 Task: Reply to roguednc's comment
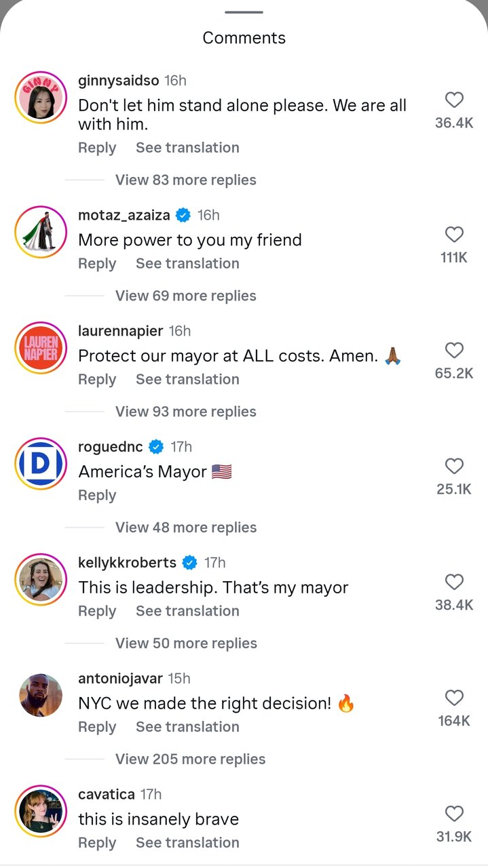pyautogui.click(x=97, y=495)
